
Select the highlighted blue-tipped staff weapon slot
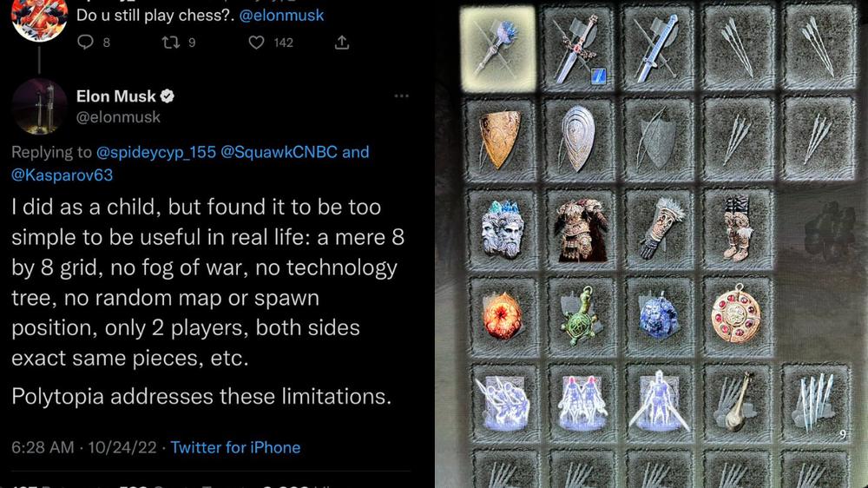pyautogui.click(x=498, y=49)
